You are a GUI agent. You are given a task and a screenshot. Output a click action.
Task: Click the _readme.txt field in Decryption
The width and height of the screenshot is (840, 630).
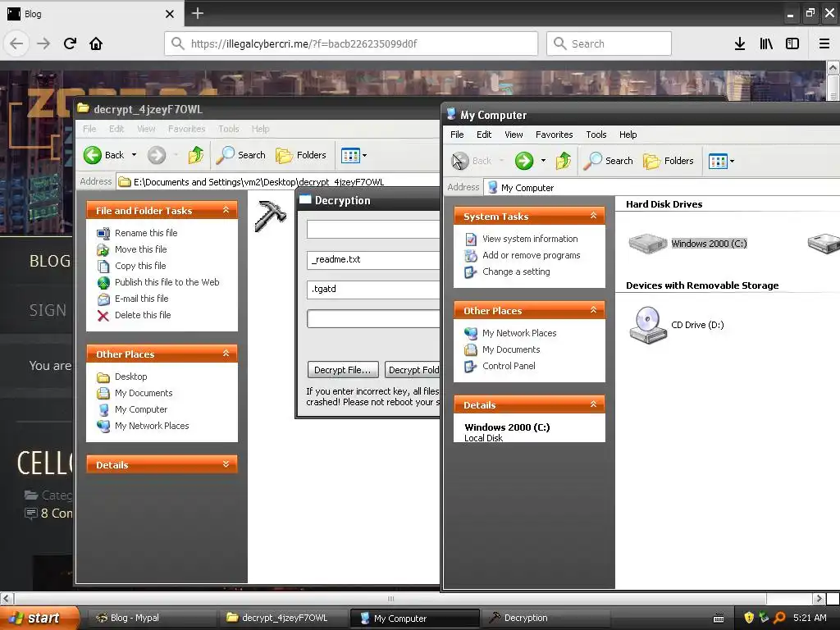(373, 260)
